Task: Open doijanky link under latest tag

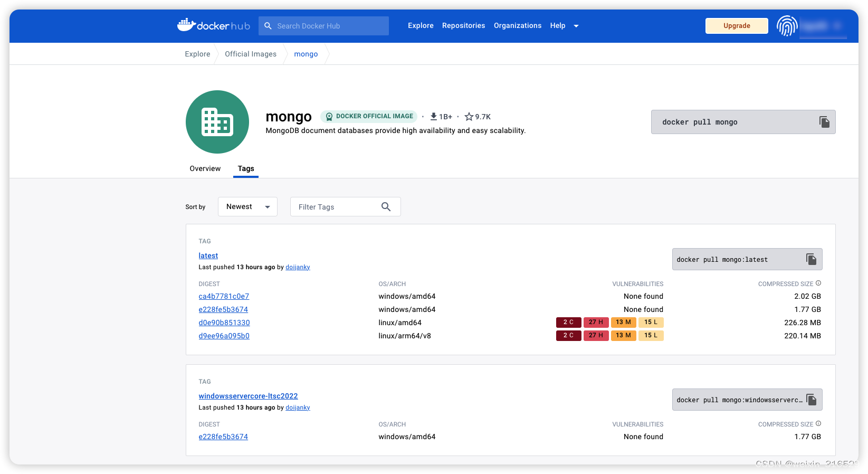Action: [x=298, y=267]
